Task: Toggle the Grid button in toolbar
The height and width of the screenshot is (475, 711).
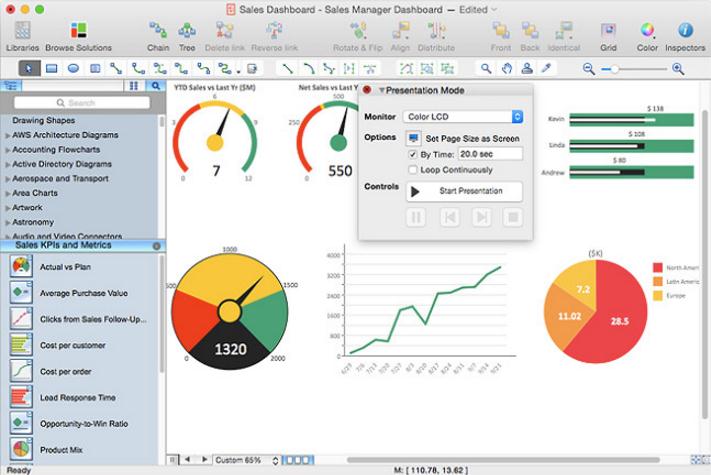Action: click(608, 36)
